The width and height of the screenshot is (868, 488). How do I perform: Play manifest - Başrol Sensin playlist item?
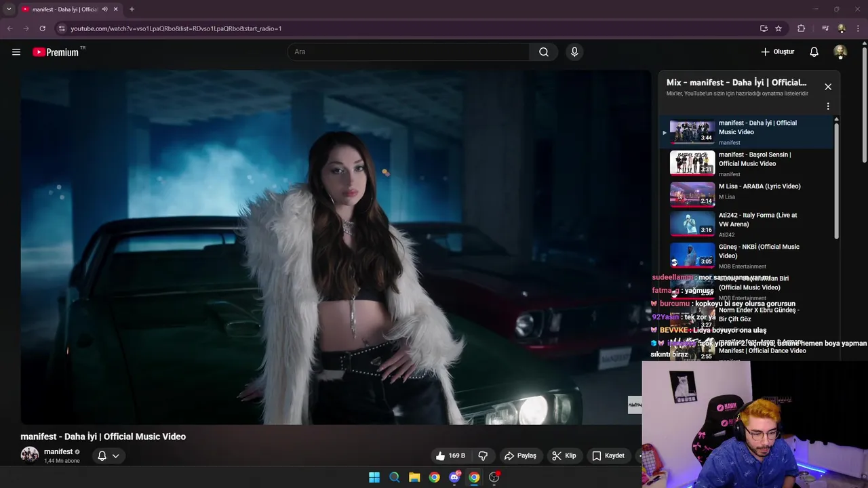pyautogui.click(x=746, y=163)
